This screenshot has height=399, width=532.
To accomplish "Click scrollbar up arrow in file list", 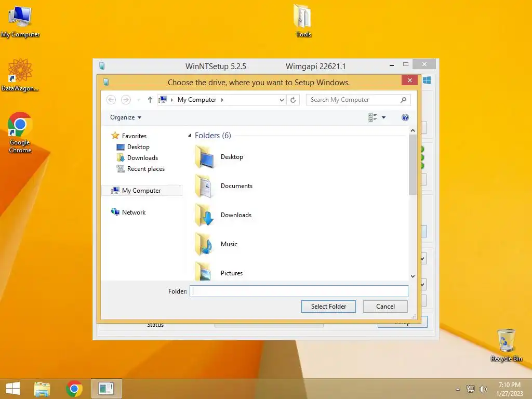I will [413, 130].
